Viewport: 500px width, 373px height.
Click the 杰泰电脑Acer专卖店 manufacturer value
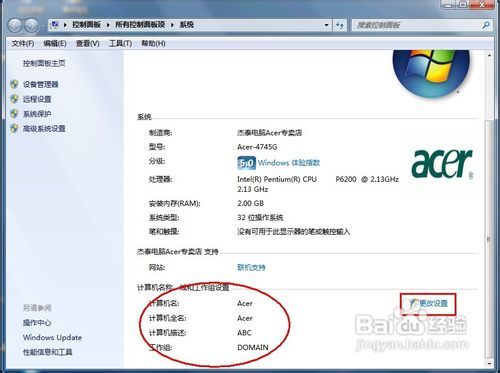270,133
